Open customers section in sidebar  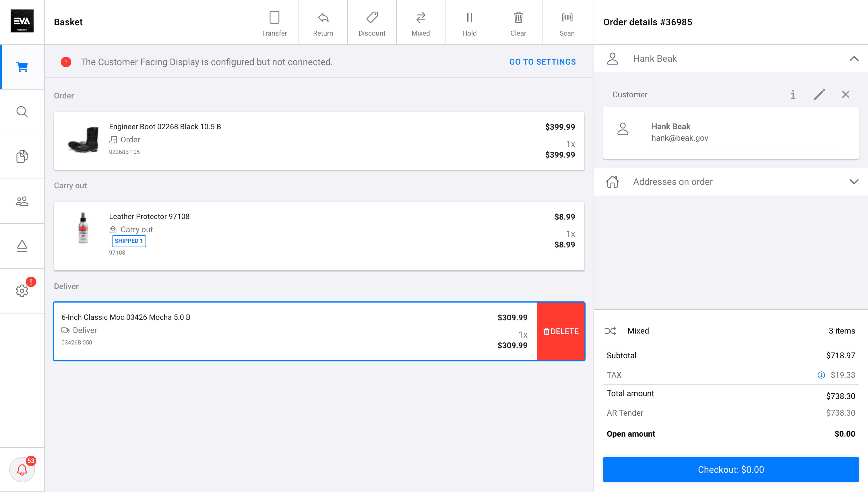pyautogui.click(x=22, y=201)
